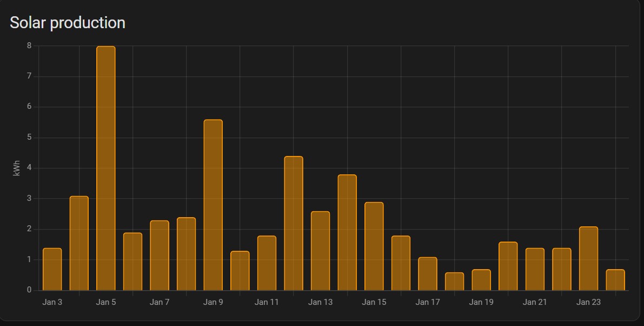644x326 pixels.
Task: Select the Jan 21 bar
Action: click(535, 269)
